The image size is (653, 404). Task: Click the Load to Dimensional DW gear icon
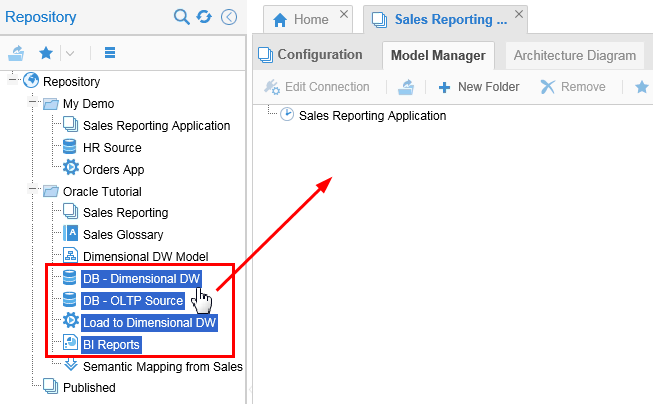[70, 321]
